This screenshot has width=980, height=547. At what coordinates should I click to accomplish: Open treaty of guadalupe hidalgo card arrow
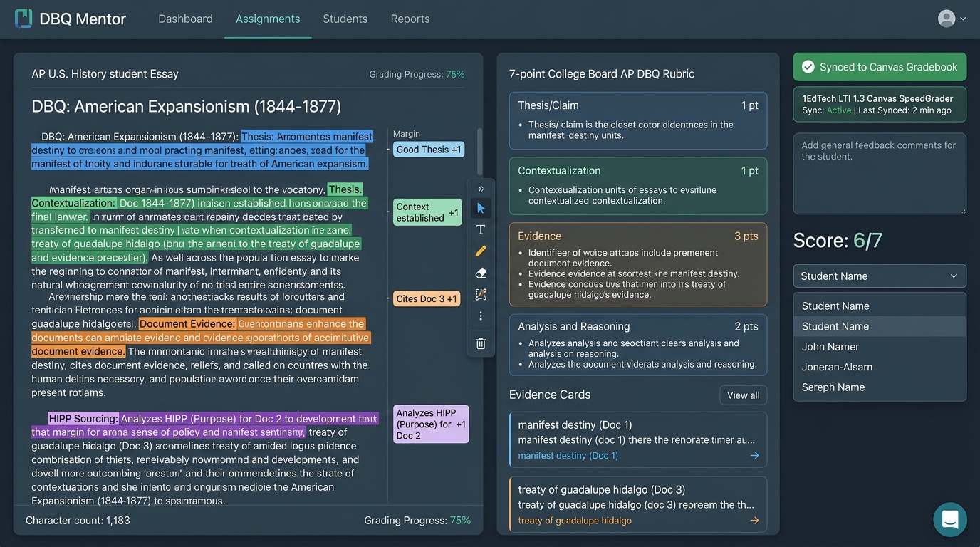point(754,521)
